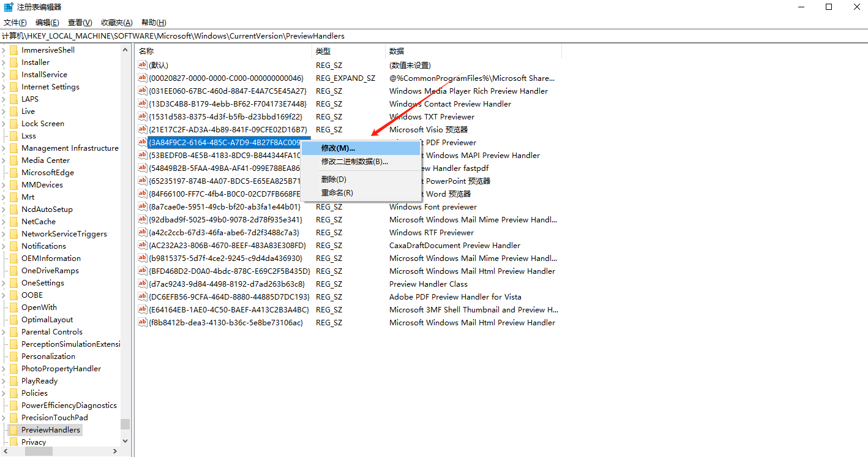Click the icon beside {DC6EFB56-9CFA-464D-8880-44885D7DC193}
The image size is (868, 457).
tap(143, 296)
